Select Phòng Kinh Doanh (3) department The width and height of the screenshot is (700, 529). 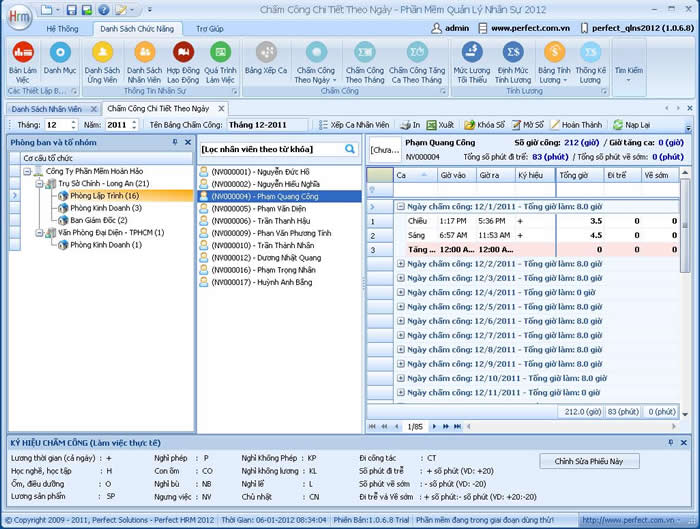pos(106,208)
